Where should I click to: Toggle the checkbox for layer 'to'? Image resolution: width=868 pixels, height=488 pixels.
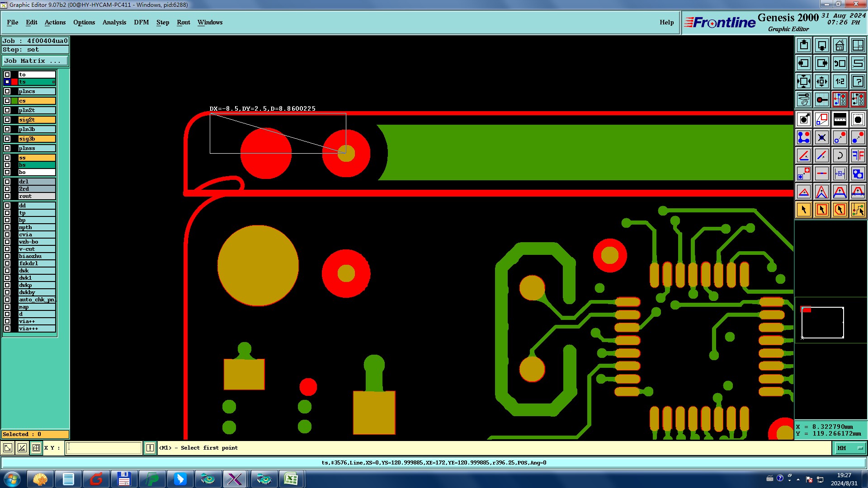point(7,75)
